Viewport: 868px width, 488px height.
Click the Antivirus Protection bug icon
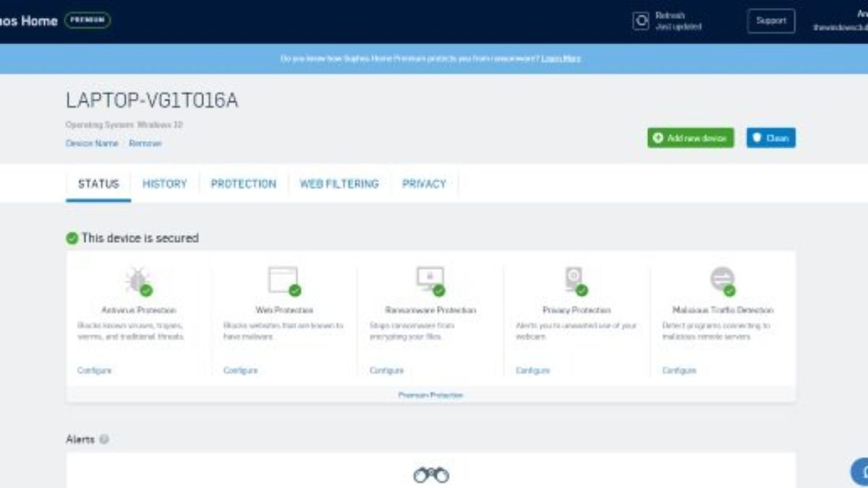click(x=137, y=280)
